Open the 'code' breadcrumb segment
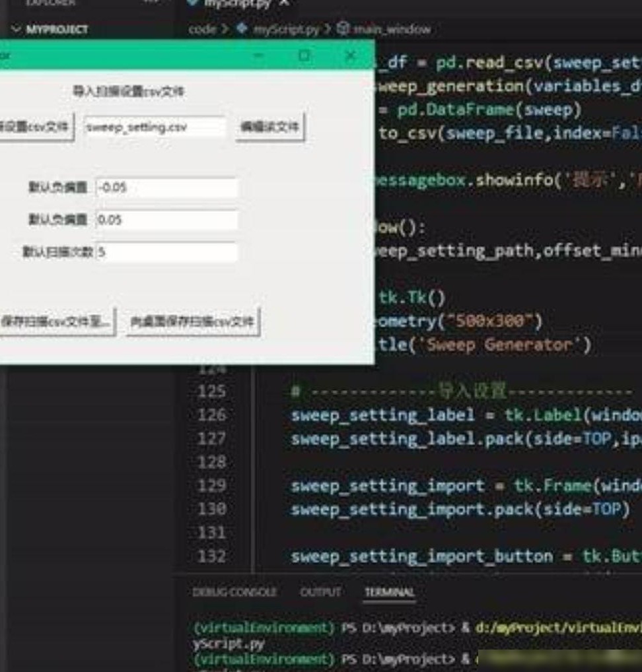Image resolution: width=642 pixels, height=672 pixels. click(x=202, y=29)
